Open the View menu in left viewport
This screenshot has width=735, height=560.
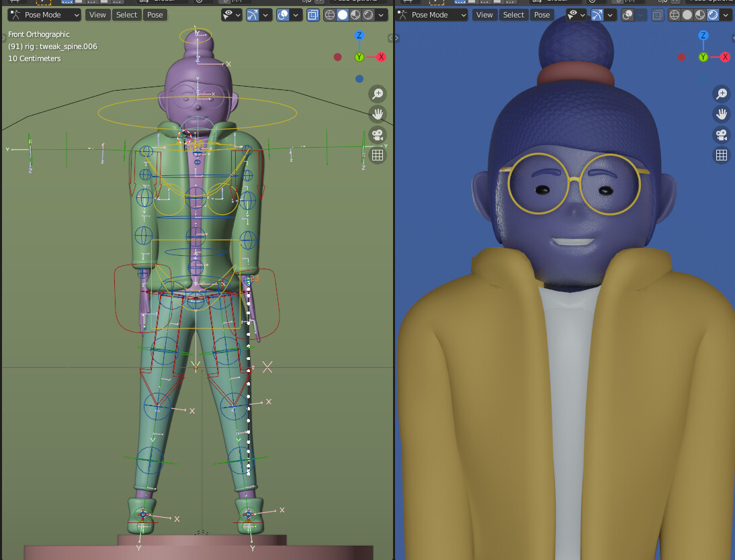97,14
